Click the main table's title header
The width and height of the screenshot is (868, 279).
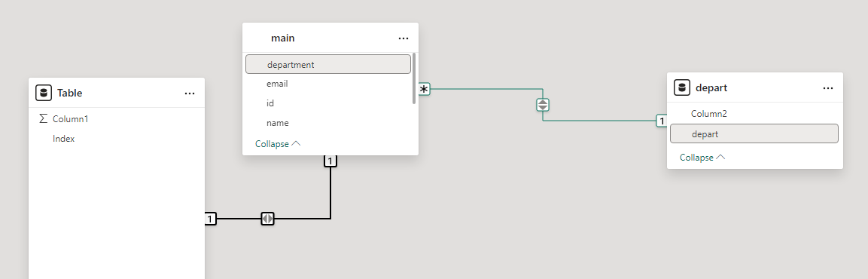click(x=330, y=38)
